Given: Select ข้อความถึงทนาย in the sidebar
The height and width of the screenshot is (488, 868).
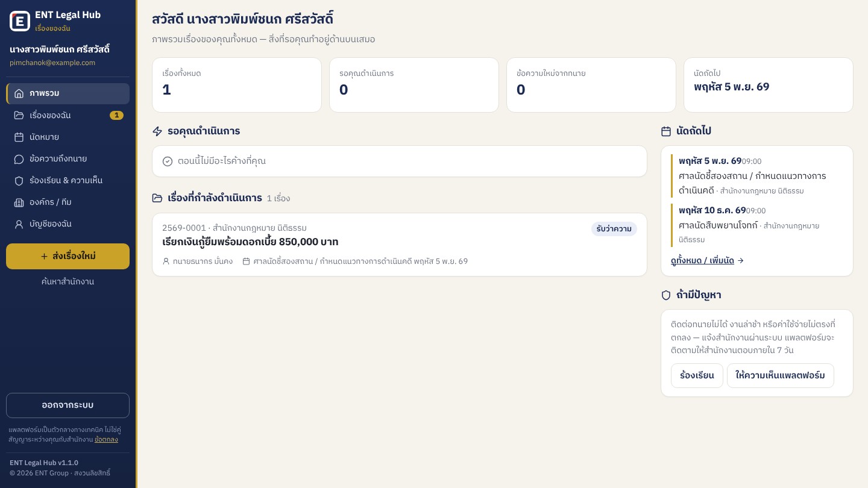Looking at the screenshot, I should (68, 158).
